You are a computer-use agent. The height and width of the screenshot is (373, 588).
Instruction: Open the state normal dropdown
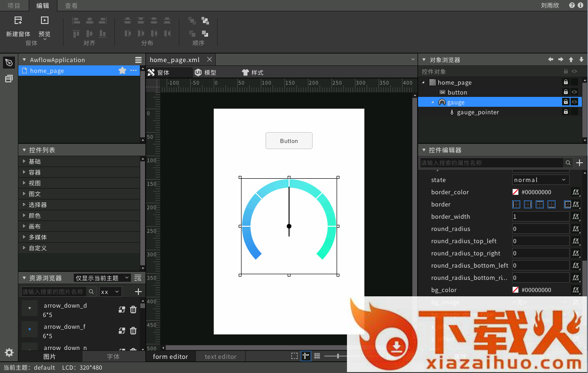pos(540,180)
